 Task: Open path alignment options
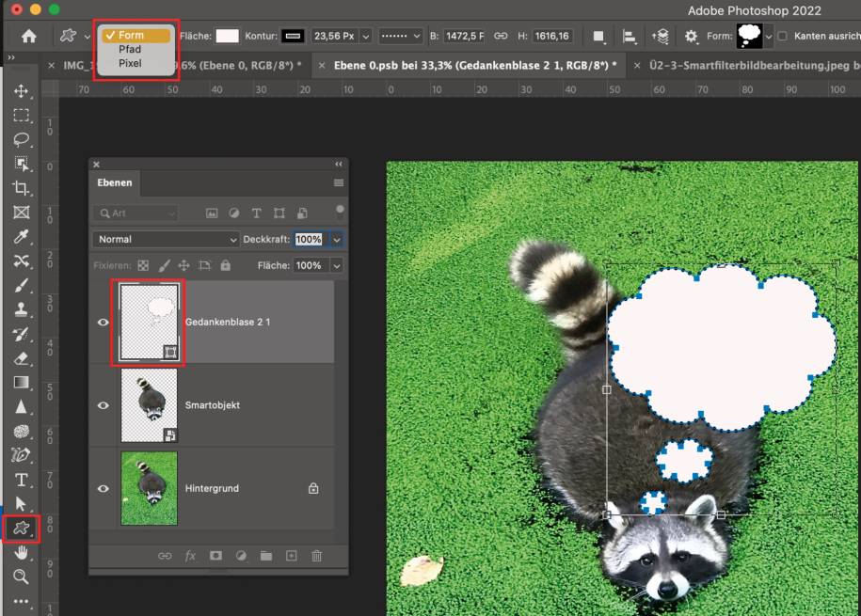(630, 37)
